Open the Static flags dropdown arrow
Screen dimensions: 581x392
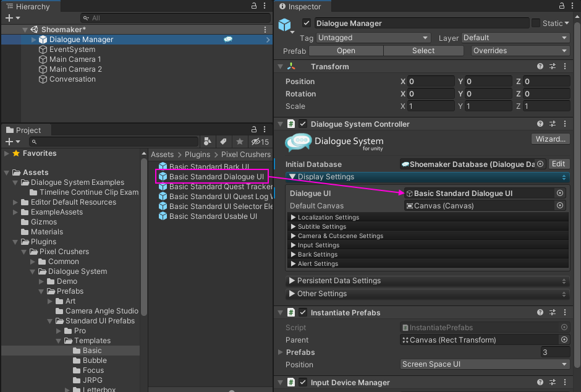(x=567, y=23)
